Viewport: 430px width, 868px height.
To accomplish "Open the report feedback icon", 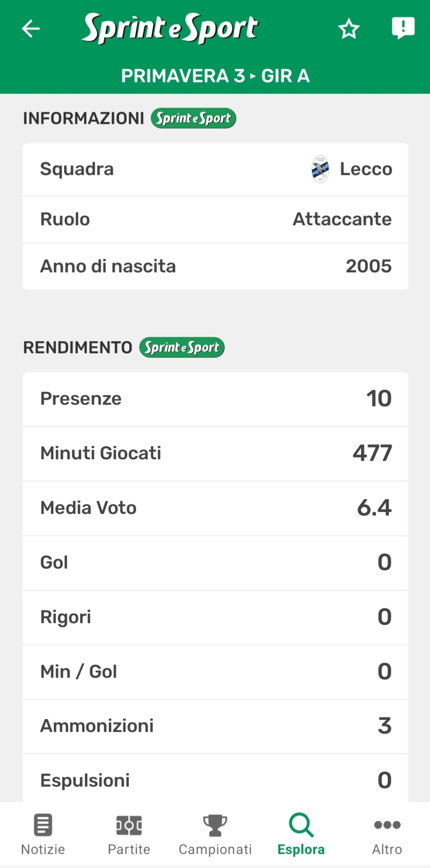I will (402, 28).
